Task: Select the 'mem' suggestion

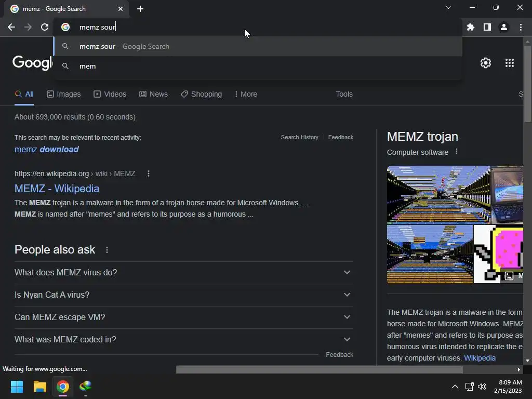Action: coord(258,66)
